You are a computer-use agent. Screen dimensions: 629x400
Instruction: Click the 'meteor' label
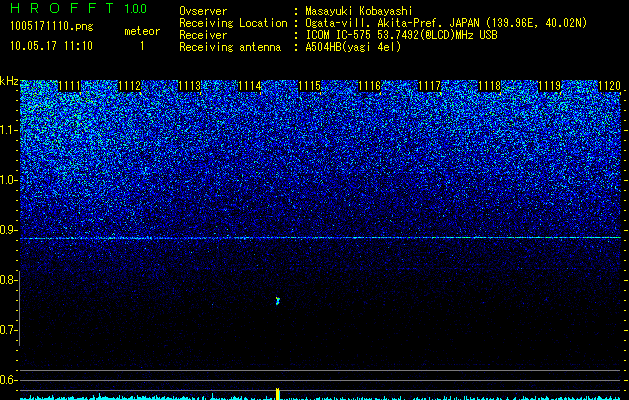[142, 31]
